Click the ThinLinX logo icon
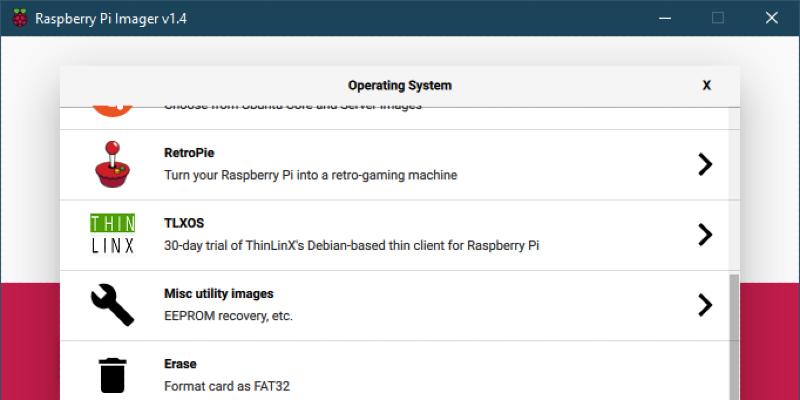This screenshot has height=400, width=800. point(112,234)
